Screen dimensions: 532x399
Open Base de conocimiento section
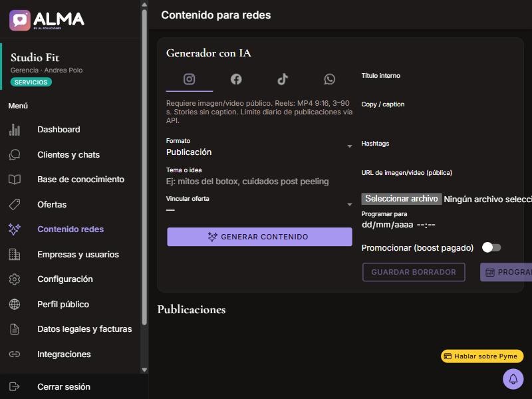pyautogui.click(x=70, y=180)
